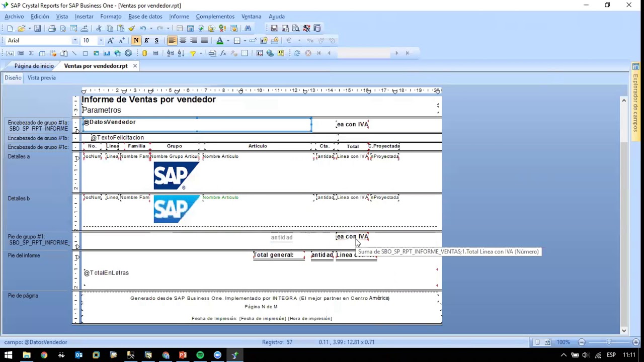Open a file with the folder icon

pos(21,29)
